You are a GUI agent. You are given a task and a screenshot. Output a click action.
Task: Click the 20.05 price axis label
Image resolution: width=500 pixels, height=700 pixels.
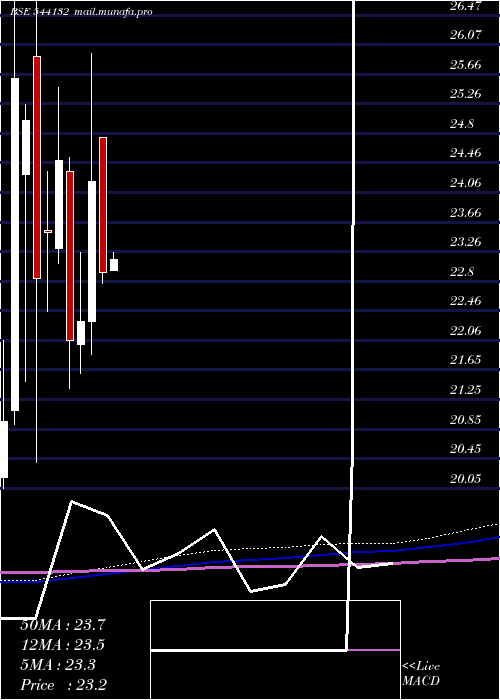point(466,479)
